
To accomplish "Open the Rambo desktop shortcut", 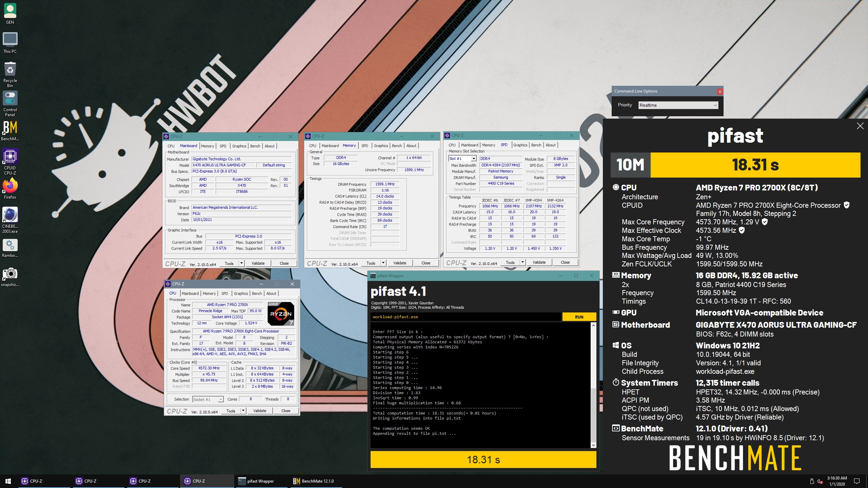I will [10, 248].
